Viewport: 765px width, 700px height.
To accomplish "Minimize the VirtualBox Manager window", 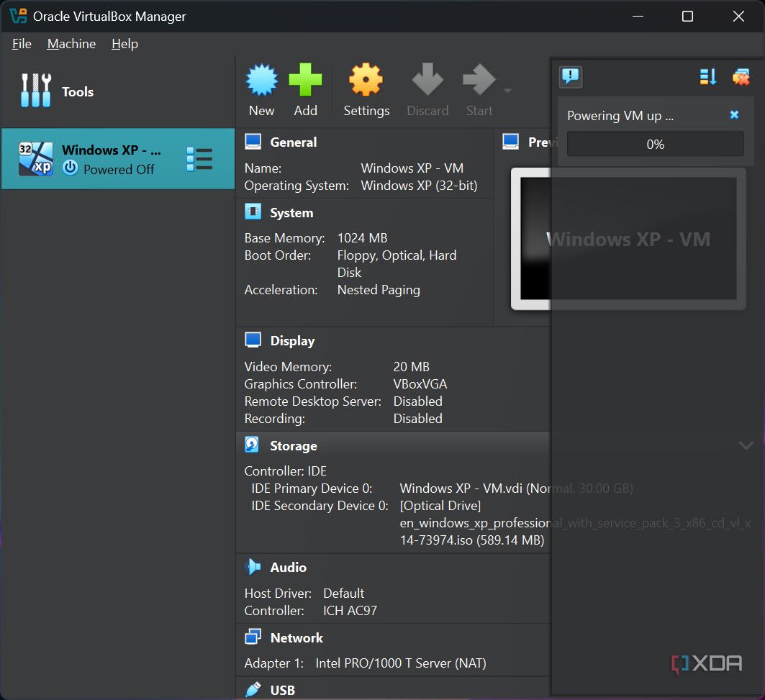I will pyautogui.click(x=638, y=16).
